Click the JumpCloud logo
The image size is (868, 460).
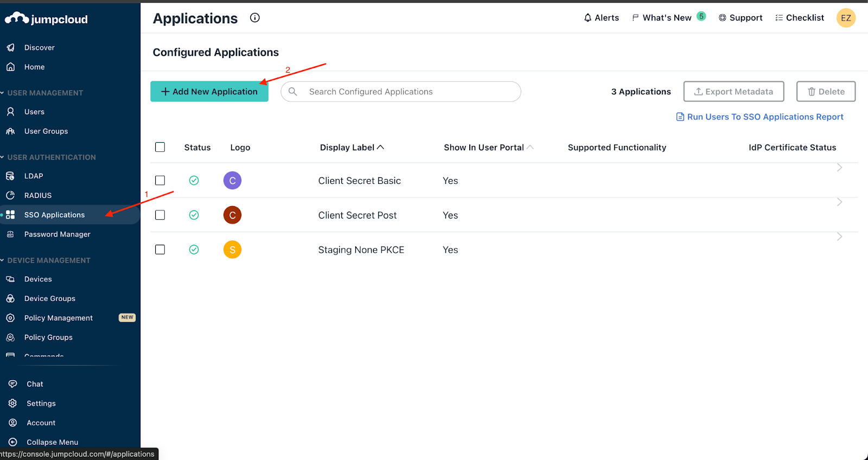[x=47, y=19]
